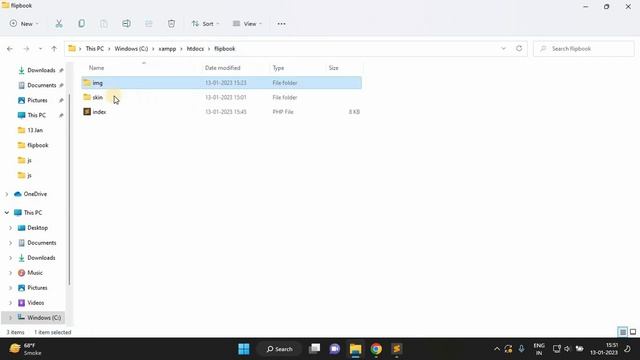Select the skin folder
Image resolution: width=640 pixels, height=360 pixels.
tap(97, 97)
